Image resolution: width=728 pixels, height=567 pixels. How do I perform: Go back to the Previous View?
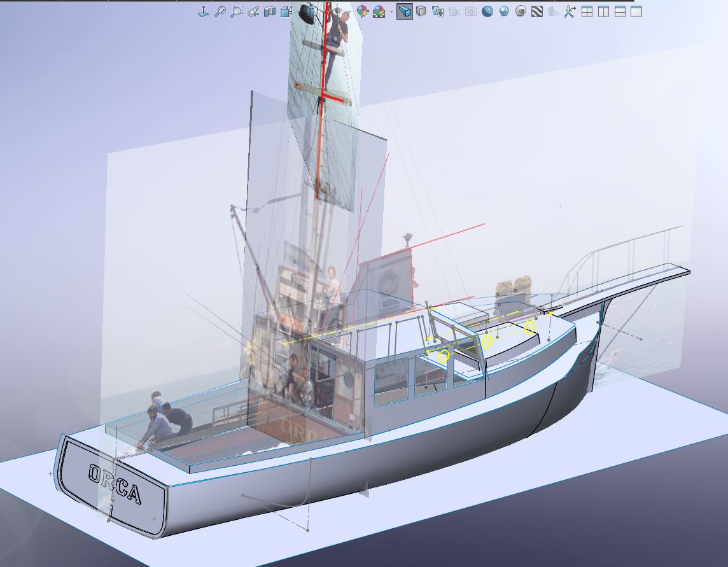[x=253, y=11]
